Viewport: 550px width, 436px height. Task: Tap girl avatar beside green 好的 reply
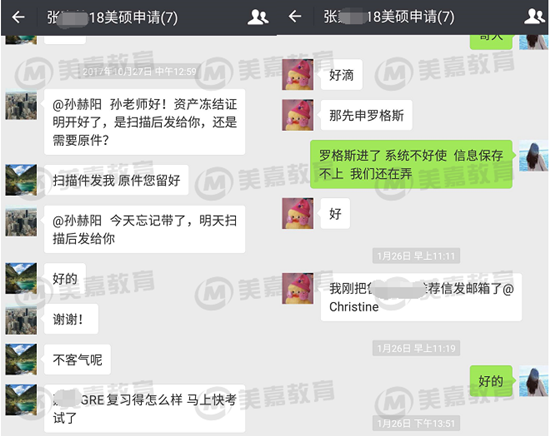534,381
